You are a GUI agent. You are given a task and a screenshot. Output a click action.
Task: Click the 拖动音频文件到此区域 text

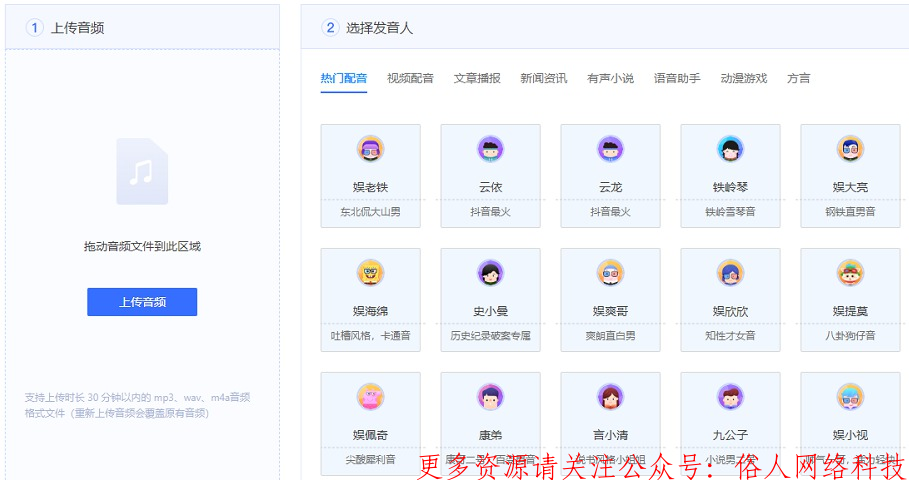142,246
